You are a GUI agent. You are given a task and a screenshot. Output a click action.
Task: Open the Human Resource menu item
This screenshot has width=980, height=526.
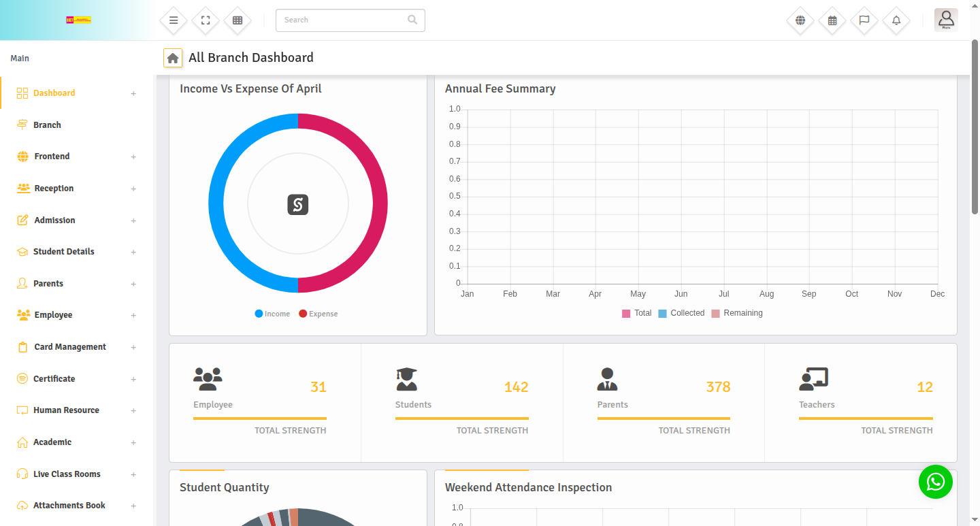click(x=77, y=410)
